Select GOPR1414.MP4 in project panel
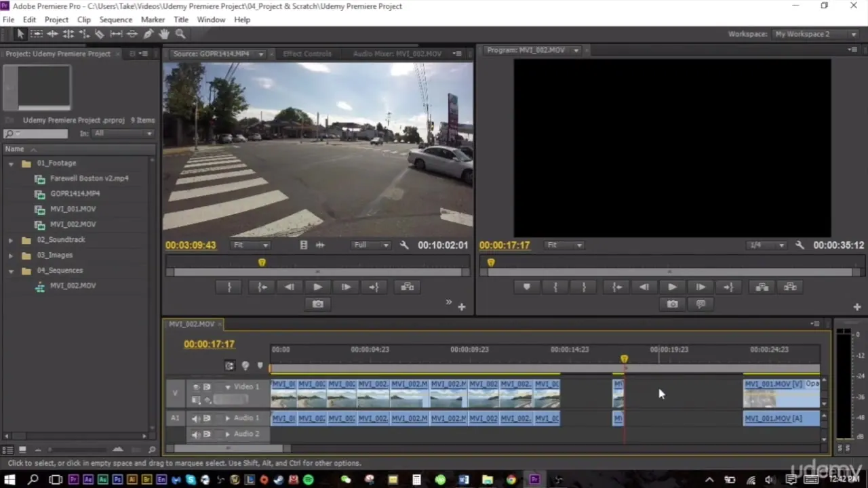The width and height of the screenshot is (868, 488). point(75,194)
